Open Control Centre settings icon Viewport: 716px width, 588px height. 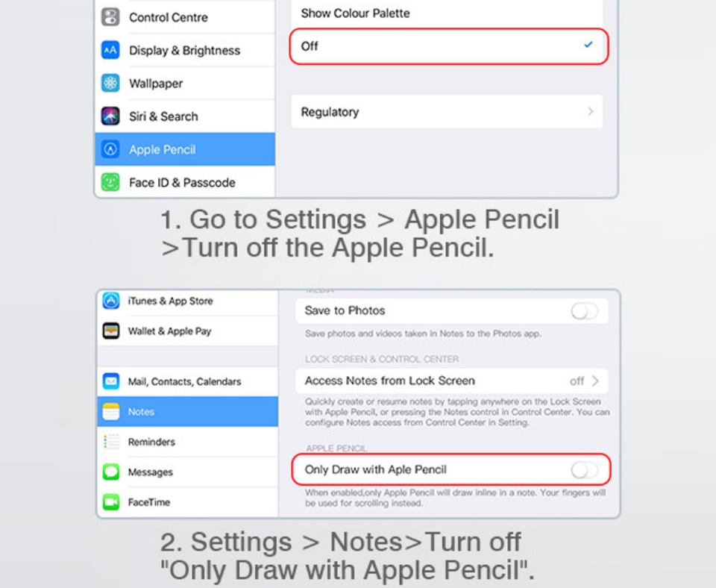110,17
